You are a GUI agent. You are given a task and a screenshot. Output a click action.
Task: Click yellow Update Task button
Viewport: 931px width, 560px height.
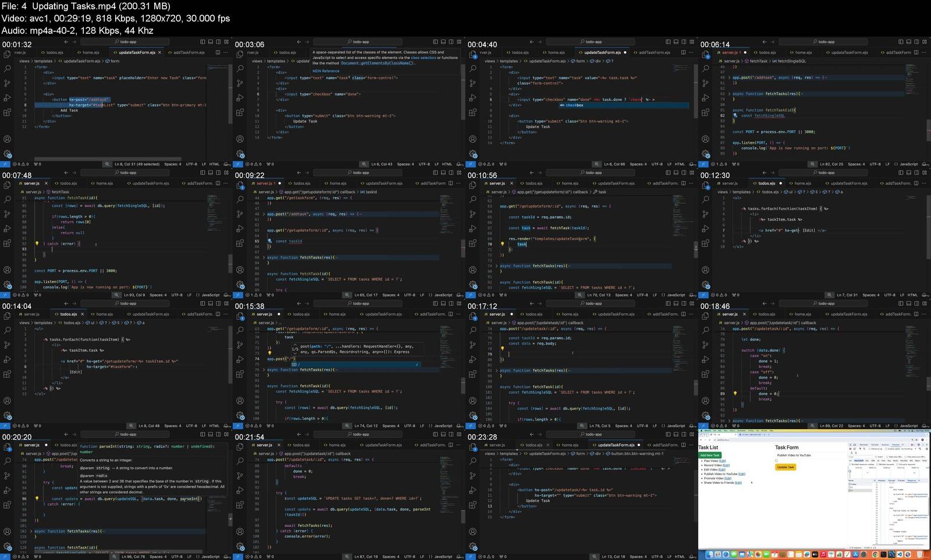[786, 467]
